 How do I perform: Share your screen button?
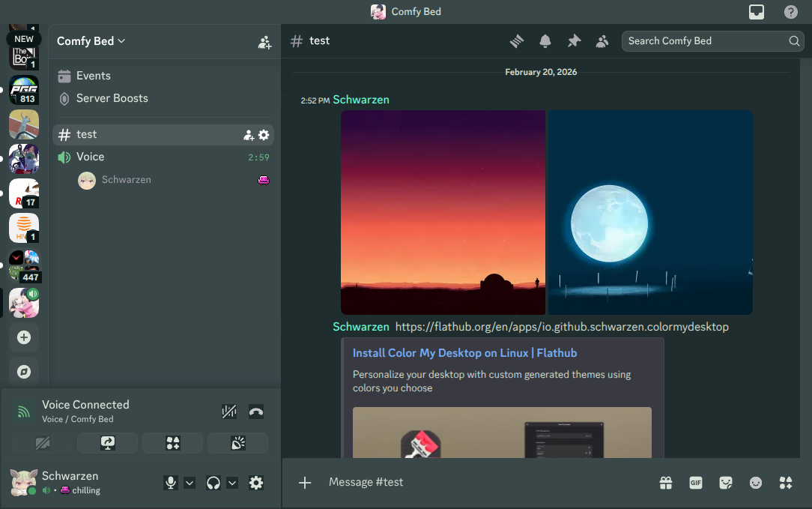point(108,443)
